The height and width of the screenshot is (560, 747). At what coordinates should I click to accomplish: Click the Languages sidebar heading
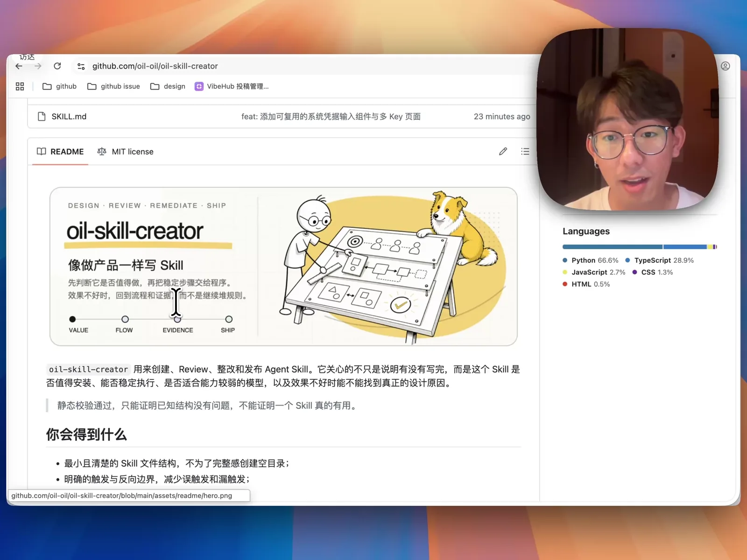586,231
